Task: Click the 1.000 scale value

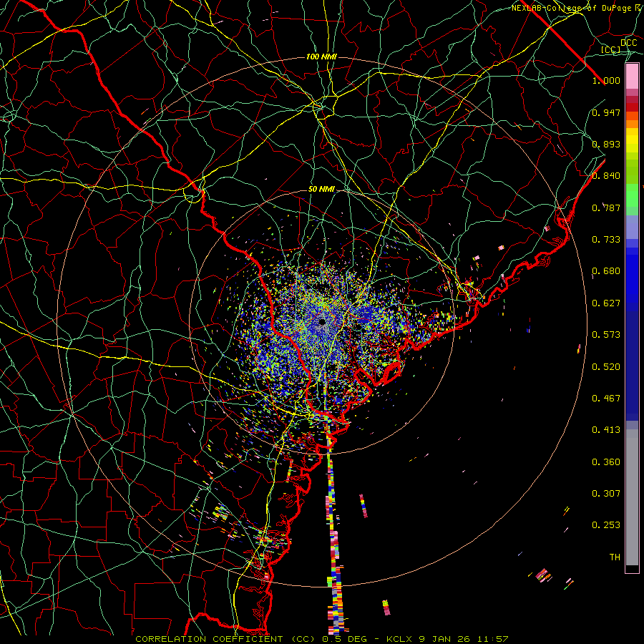Action: coord(606,80)
